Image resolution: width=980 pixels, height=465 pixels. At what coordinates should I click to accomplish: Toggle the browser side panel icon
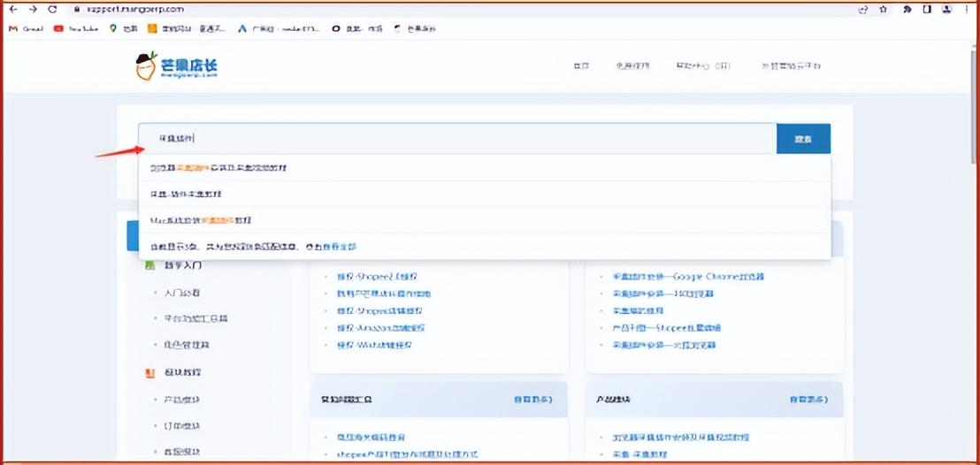[x=928, y=10]
